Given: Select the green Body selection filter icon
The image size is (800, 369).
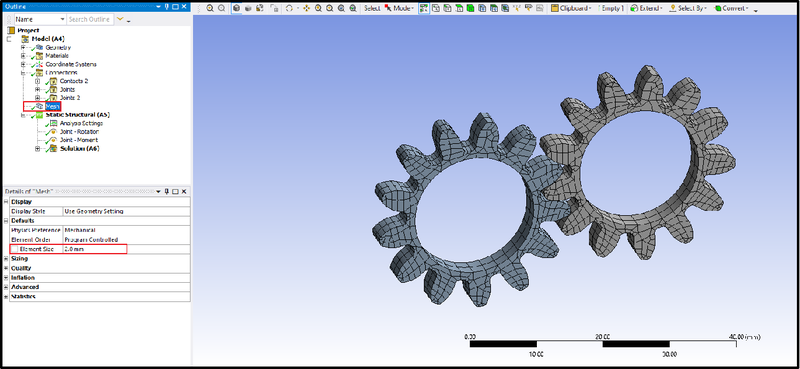Looking at the screenshot, I should 470,8.
